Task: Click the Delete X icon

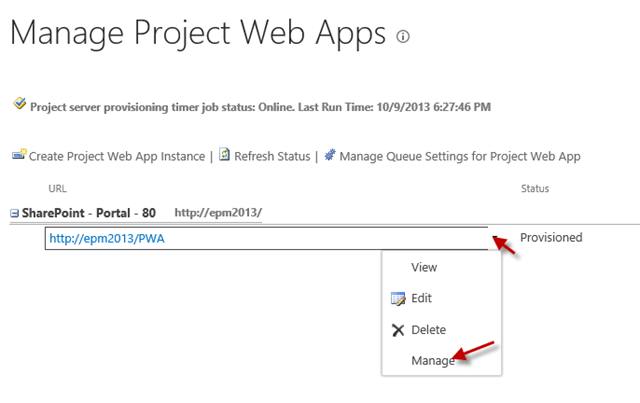Action: click(398, 330)
